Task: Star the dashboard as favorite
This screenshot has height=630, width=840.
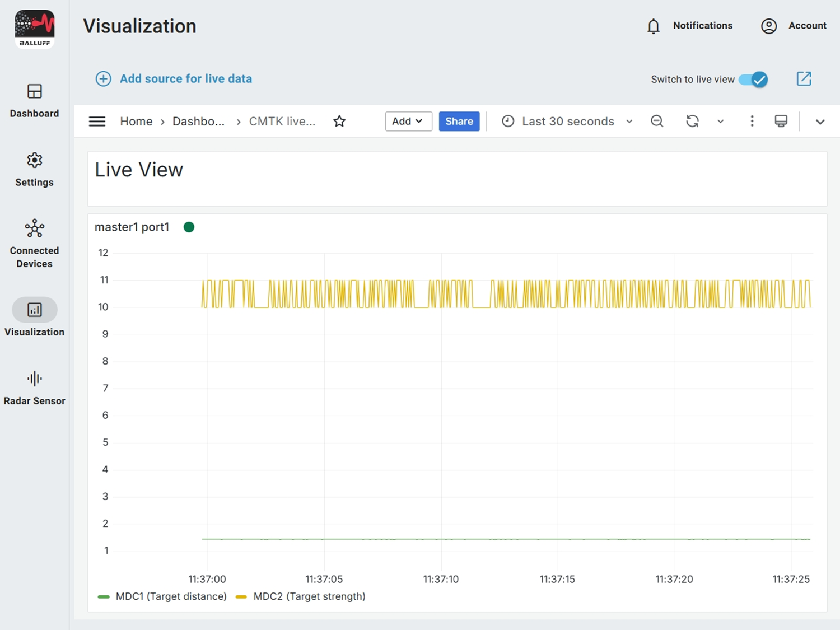Action: click(x=339, y=122)
